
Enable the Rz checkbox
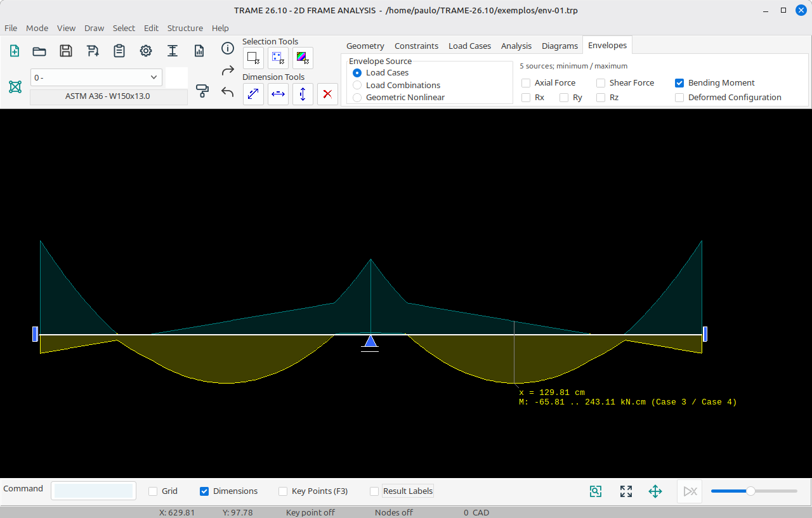coord(601,98)
